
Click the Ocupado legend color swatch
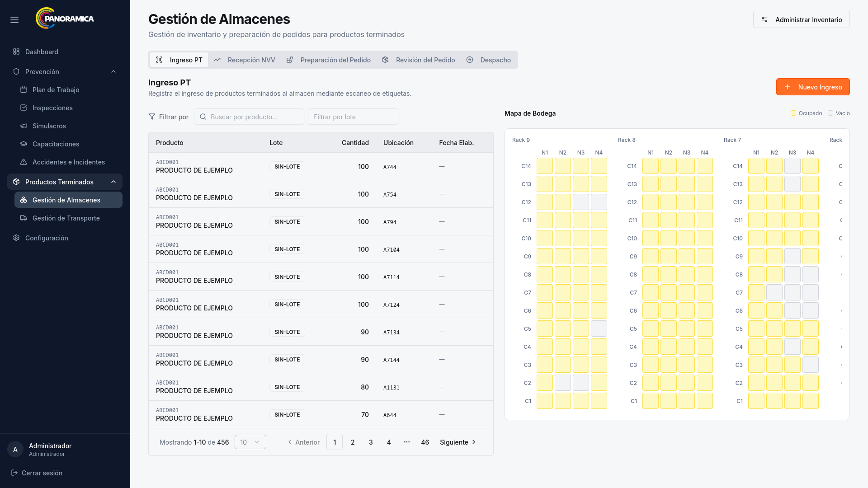pyautogui.click(x=793, y=113)
